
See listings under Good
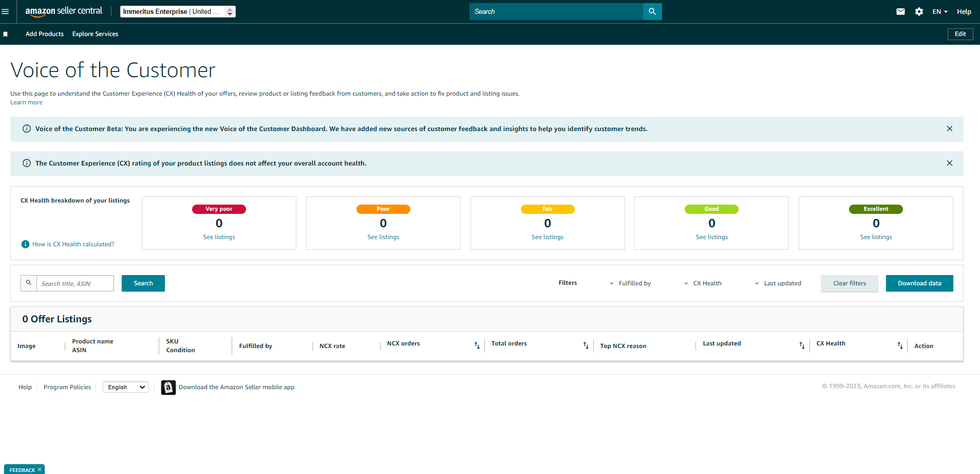click(712, 237)
